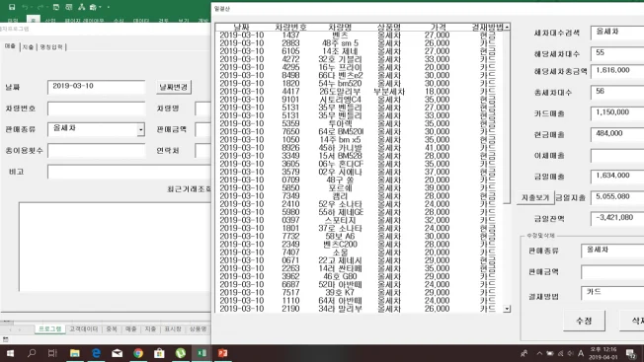Click the 차량번호 input field
644x362 pixels.
[x=96, y=109]
